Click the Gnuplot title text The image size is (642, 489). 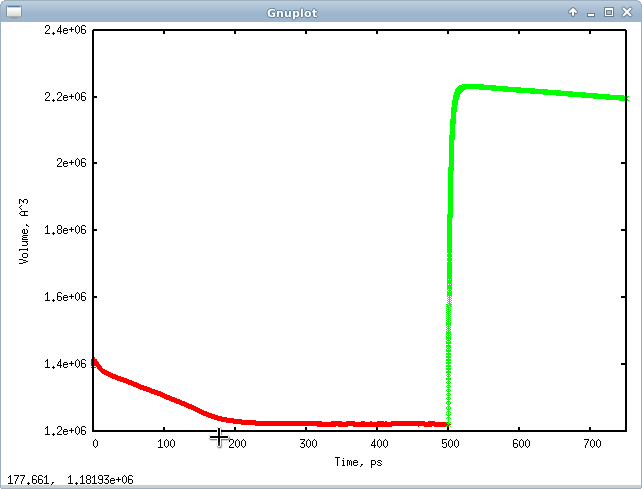pos(292,13)
